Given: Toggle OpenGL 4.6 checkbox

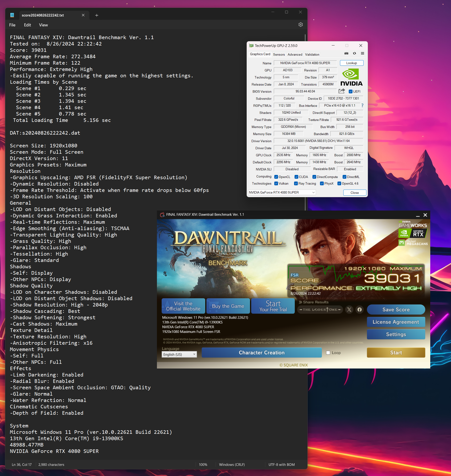Looking at the screenshot, I should [x=340, y=183].
